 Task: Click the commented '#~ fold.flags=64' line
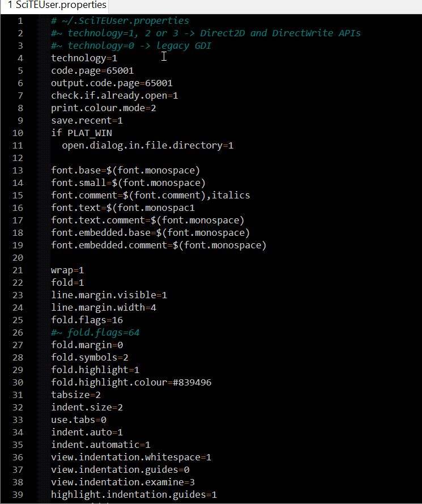(95, 332)
